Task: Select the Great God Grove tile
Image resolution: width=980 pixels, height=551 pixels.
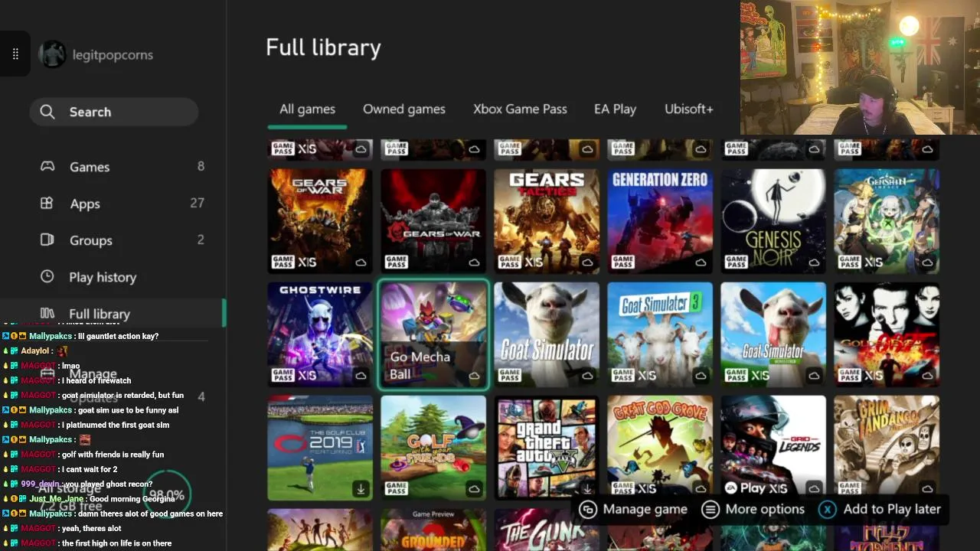Action: [x=660, y=447]
